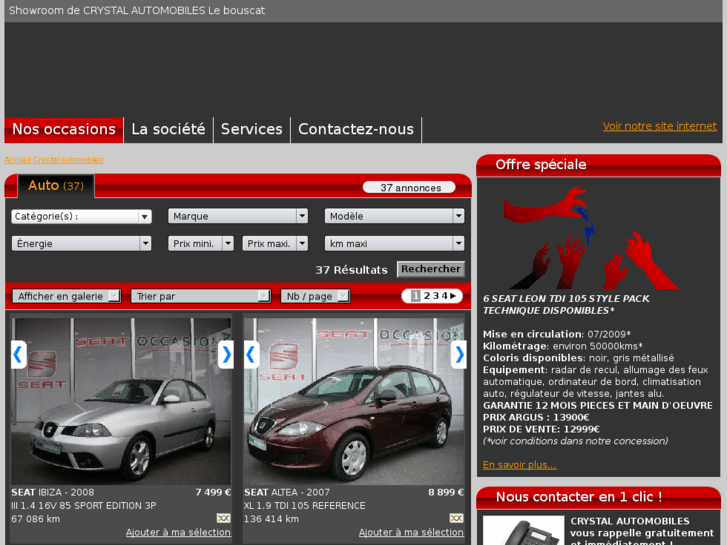Go to results page 4
The image size is (727, 545).
coord(444,296)
